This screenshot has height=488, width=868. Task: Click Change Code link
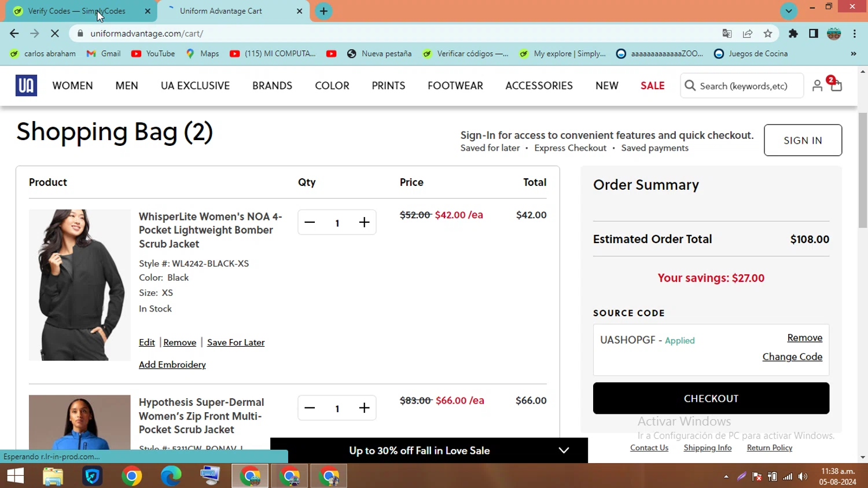(792, 357)
